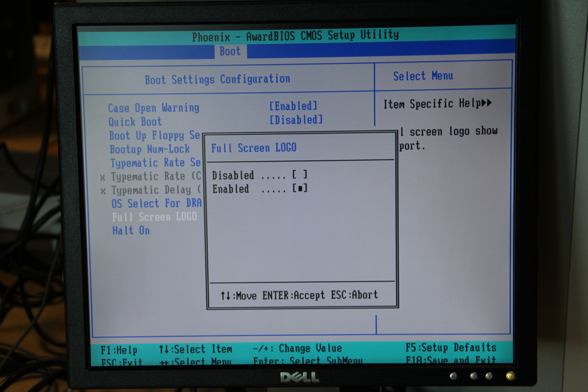This screenshot has height=392, width=588.
Task: Select OS Select For DRAM item
Action: (x=157, y=203)
